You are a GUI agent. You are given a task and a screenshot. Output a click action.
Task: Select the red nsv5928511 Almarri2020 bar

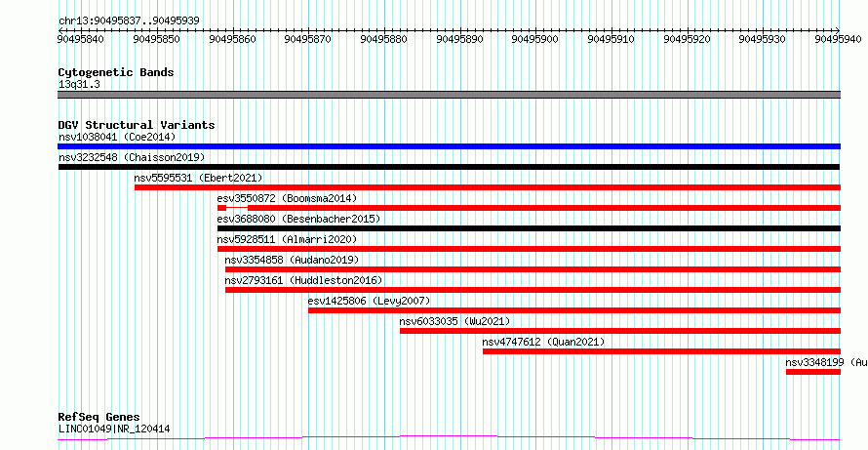click(530, 249)
